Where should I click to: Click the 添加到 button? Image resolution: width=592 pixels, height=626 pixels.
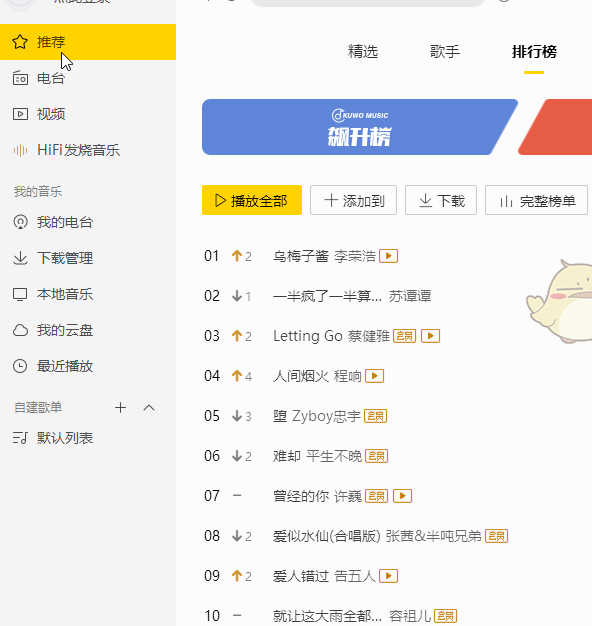point(353,200)
